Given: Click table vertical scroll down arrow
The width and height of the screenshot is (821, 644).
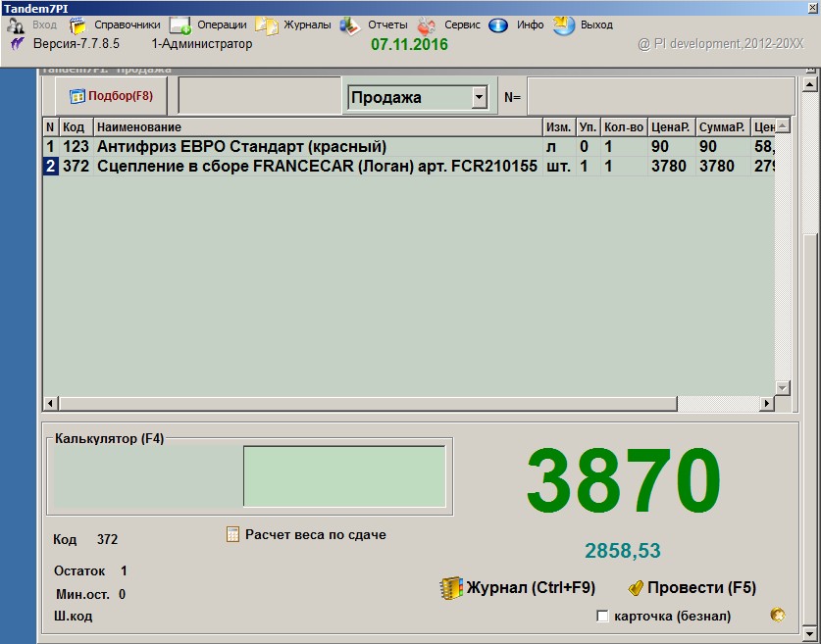Looking at the screenshot, I should pyautogui.click(x=782, y=387).
